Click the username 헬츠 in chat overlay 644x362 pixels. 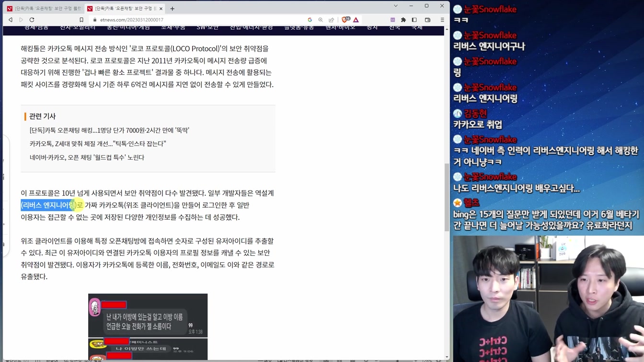tap(471, 203)
